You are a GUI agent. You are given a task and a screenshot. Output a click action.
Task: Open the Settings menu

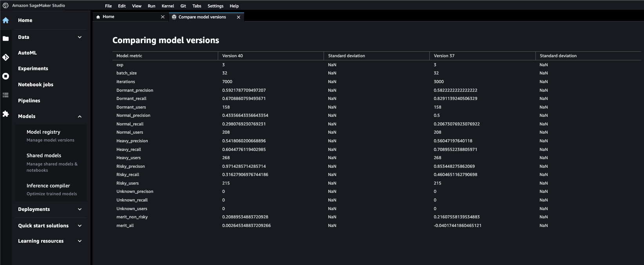coord(215,6)
